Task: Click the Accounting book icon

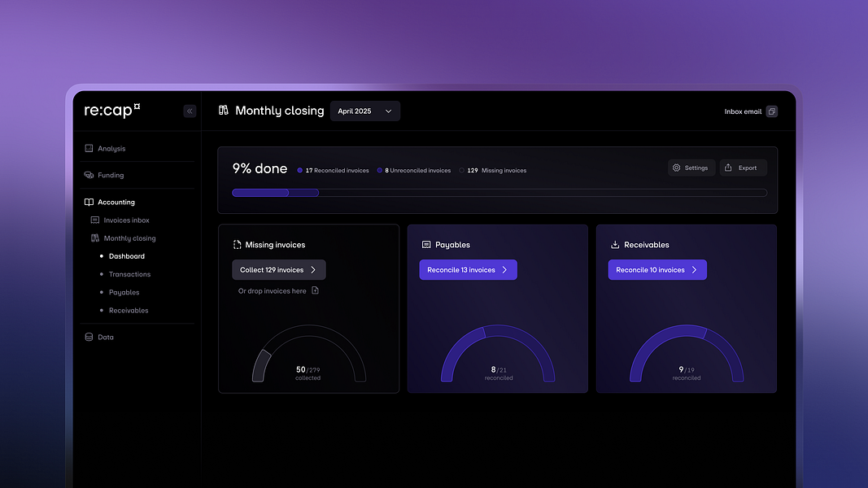Action: tap(89, 202)
